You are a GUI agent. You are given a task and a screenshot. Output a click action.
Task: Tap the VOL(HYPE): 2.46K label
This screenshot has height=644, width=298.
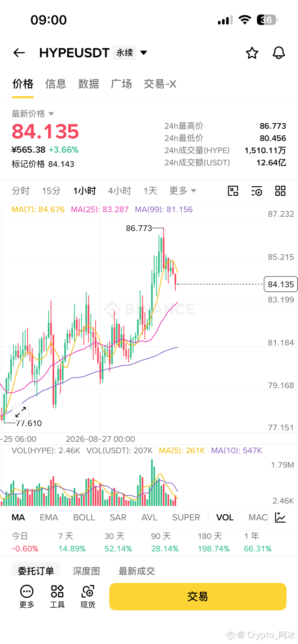[x=46, y=451]
